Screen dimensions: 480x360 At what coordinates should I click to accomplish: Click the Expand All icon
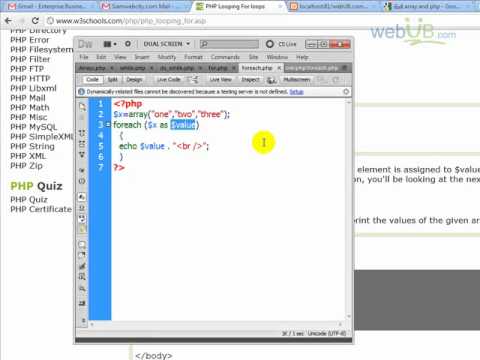point(82,154)
